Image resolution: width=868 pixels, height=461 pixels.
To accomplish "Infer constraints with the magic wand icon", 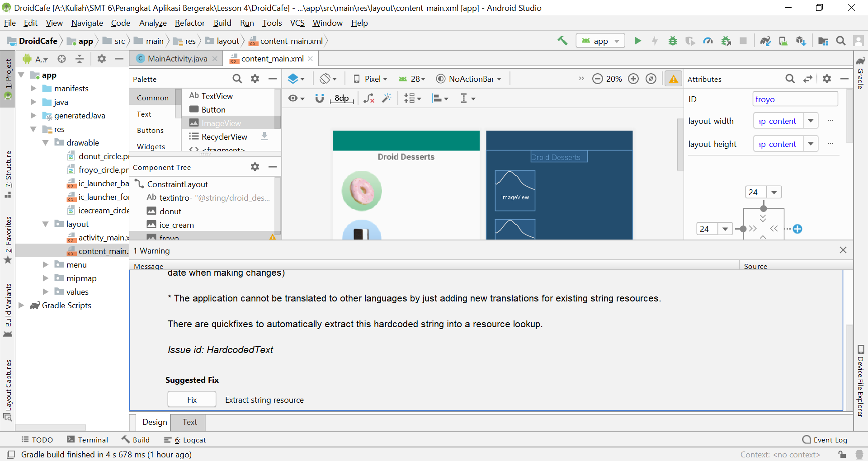I will [387, 98].
